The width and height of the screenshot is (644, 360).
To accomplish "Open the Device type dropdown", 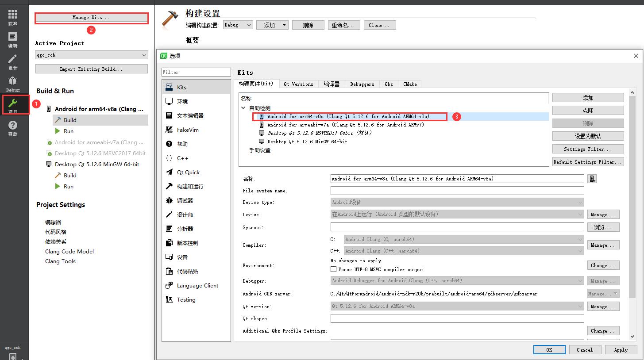I will pos(457,202).
